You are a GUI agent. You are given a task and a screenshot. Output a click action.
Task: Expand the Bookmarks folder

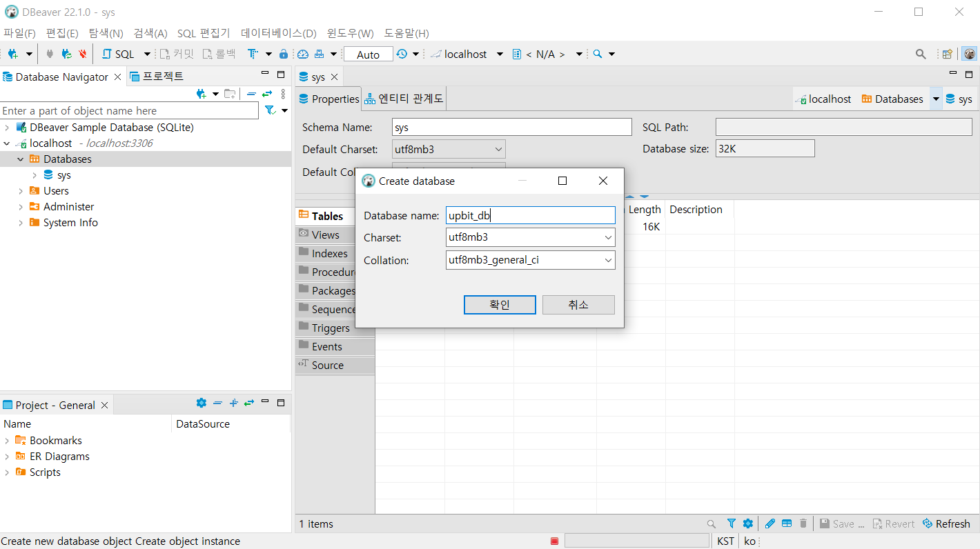point(7,441)
